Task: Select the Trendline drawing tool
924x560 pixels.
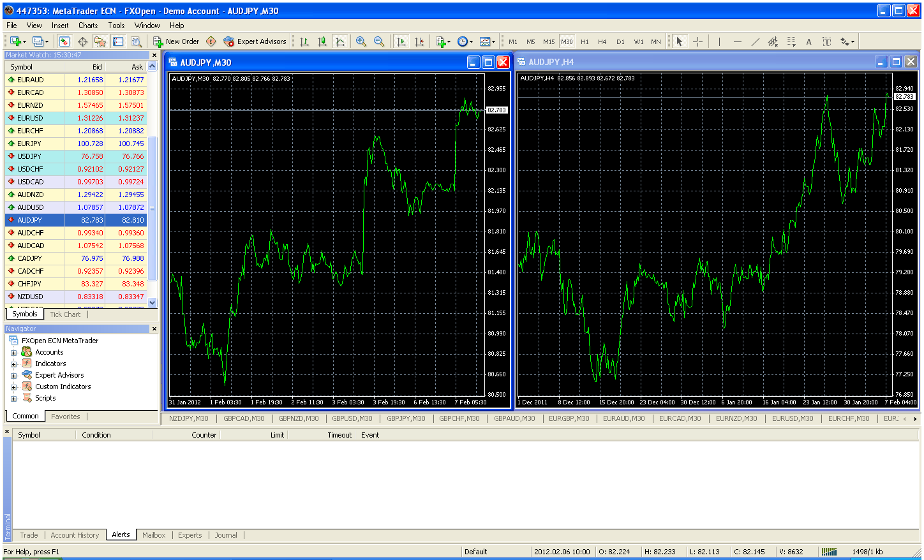Action: click(756, 41)
